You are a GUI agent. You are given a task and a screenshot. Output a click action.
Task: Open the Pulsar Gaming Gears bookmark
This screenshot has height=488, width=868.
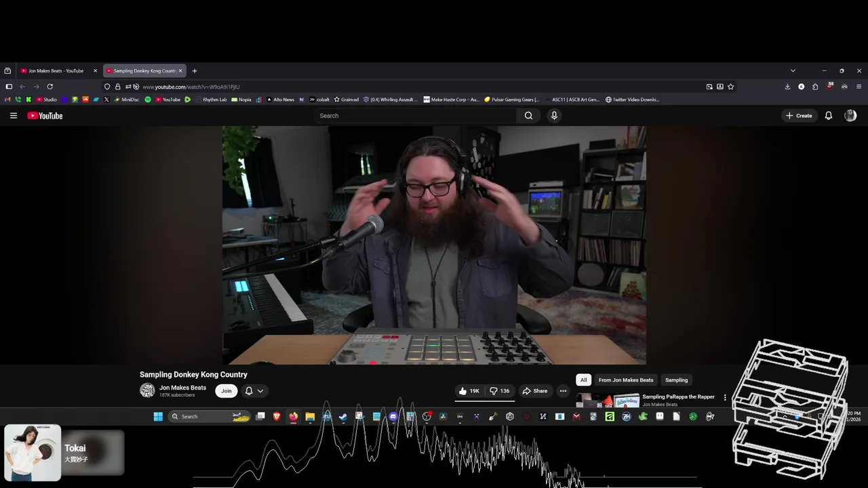pos(511,100)
